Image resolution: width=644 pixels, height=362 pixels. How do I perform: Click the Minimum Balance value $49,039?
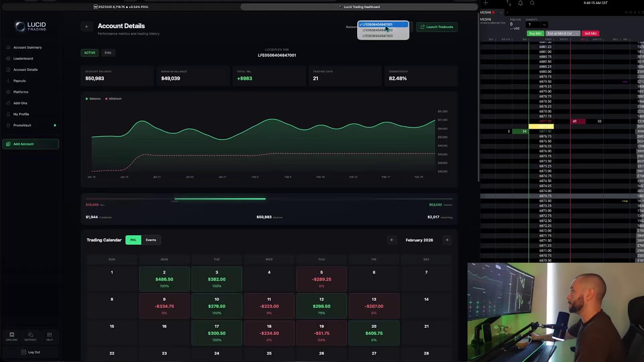171,78
